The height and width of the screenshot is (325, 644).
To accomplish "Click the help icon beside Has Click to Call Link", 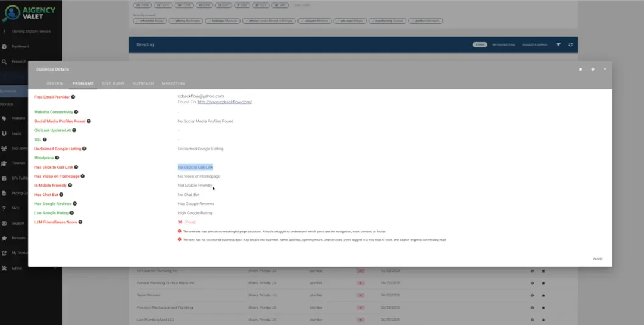I will pyautogui.click(x=76, y=167).
